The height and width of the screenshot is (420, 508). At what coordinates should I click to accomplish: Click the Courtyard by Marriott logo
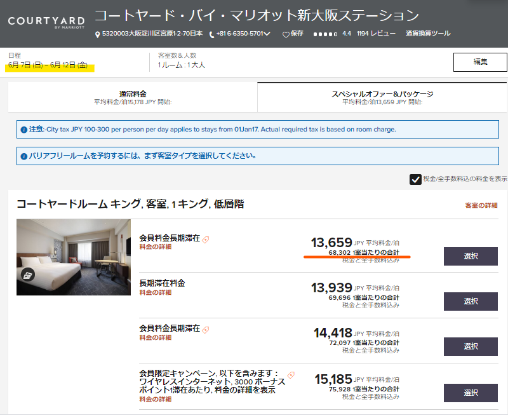tap(46, 22)
